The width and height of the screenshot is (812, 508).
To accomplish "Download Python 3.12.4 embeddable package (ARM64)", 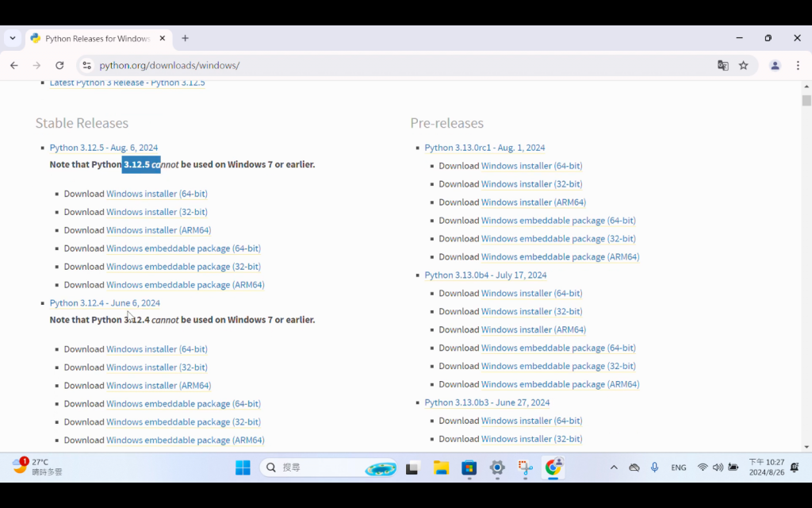I will click(x=186, y=440).
